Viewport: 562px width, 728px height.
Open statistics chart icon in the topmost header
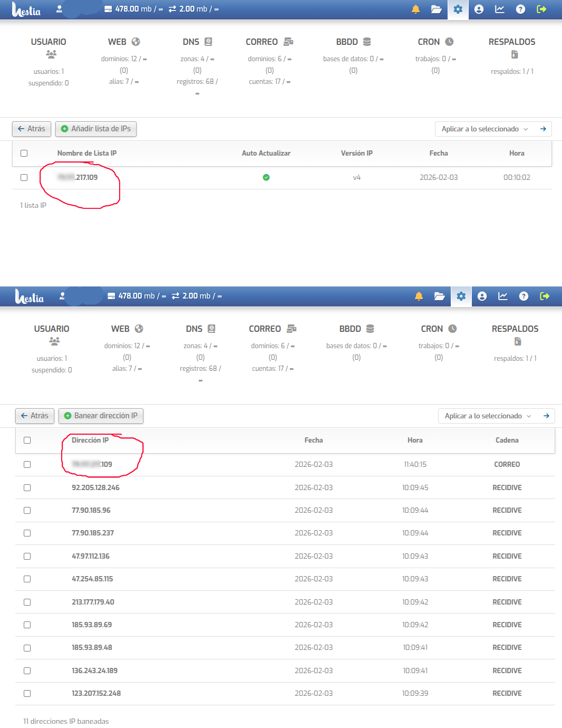click(x=499, y=9)
